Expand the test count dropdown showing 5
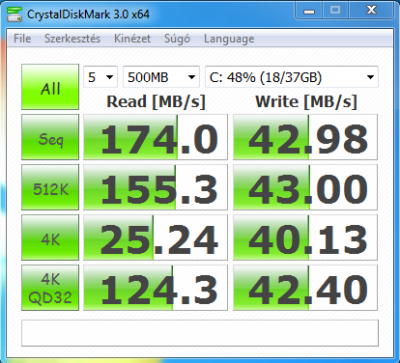The width and height of the screenshot is (400, 363). tap(100, 77)
